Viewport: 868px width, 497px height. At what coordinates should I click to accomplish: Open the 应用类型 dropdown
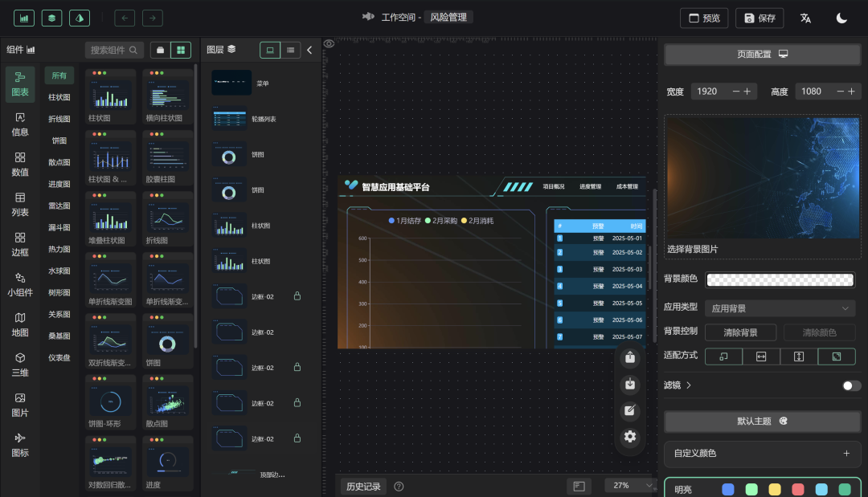click(x=780, y=308)
